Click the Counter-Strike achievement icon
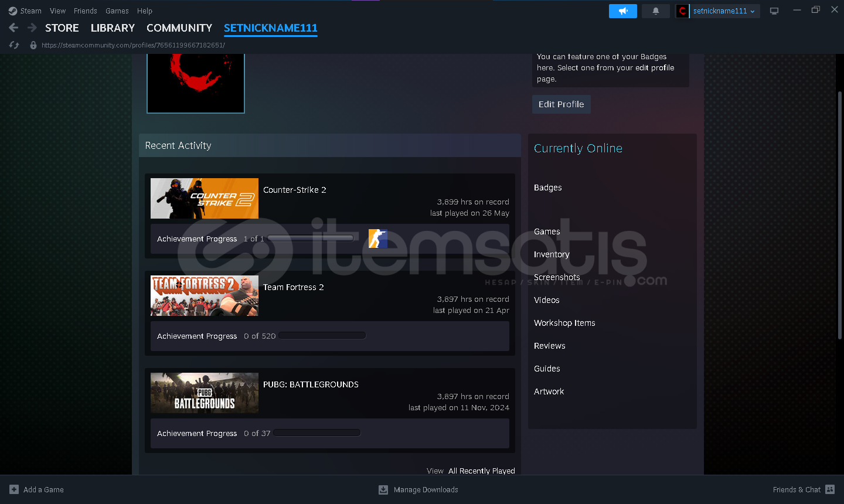 (x=378, y=239)
